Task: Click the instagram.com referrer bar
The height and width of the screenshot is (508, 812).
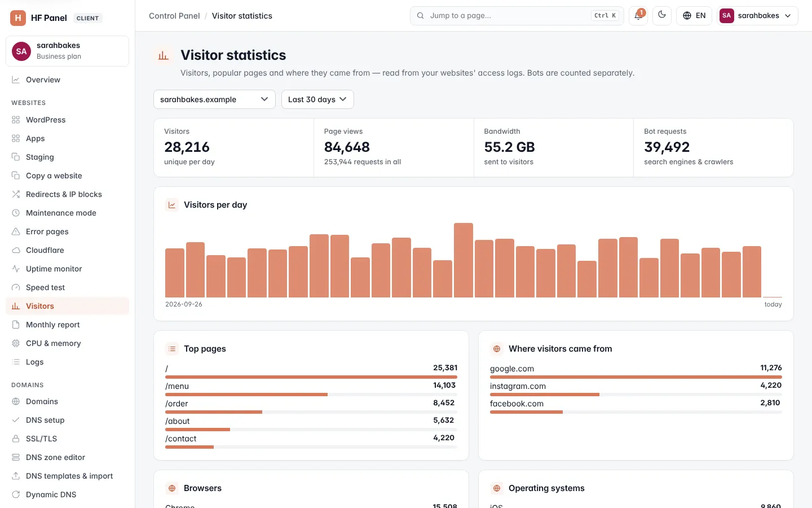Action: (x=636, y=395)
